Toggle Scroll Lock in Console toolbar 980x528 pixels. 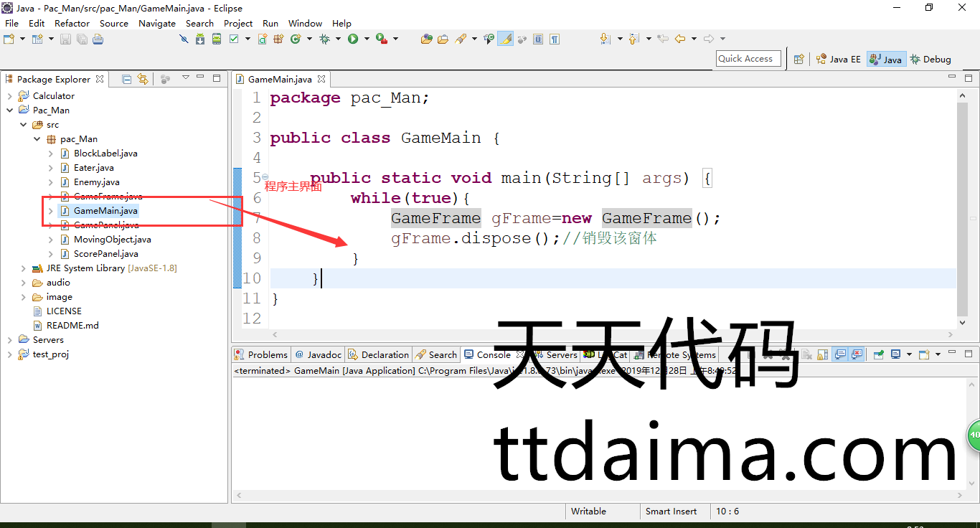click(x=822, y=354)
